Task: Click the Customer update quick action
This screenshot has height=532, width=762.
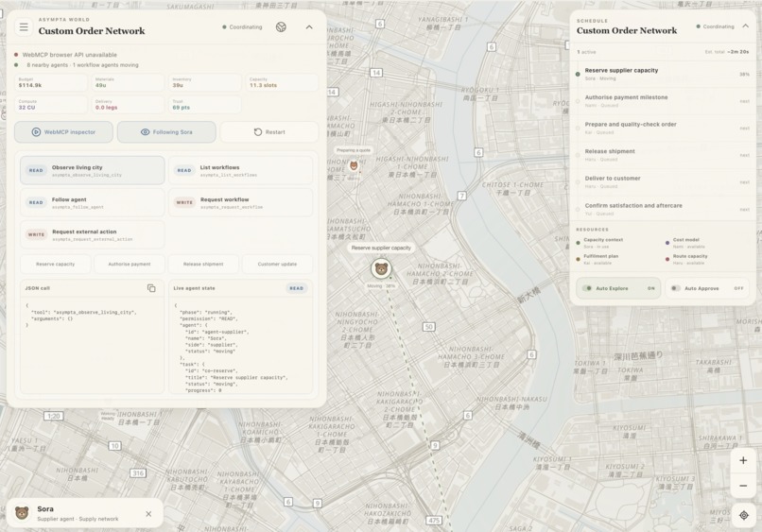Action: click(277, 265)
